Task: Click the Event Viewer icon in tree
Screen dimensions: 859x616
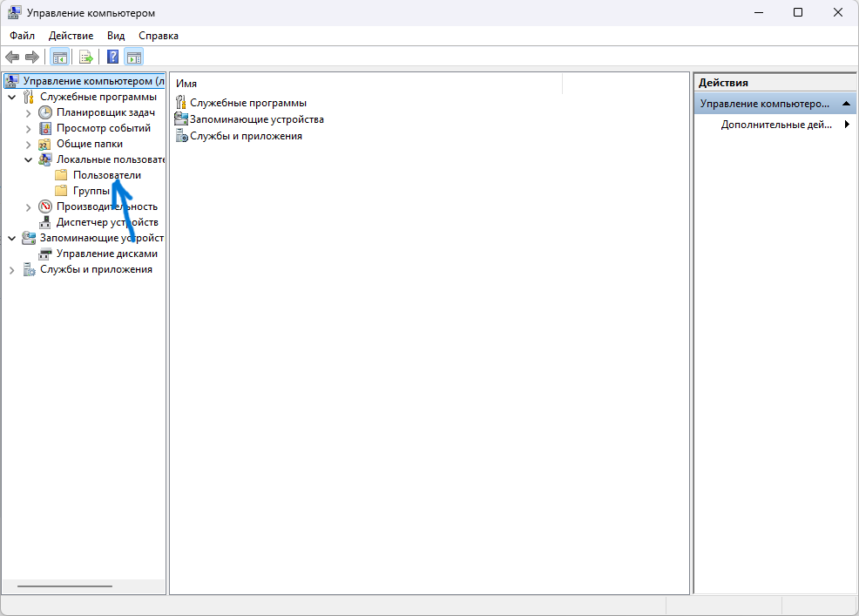Action: point(45,128)
